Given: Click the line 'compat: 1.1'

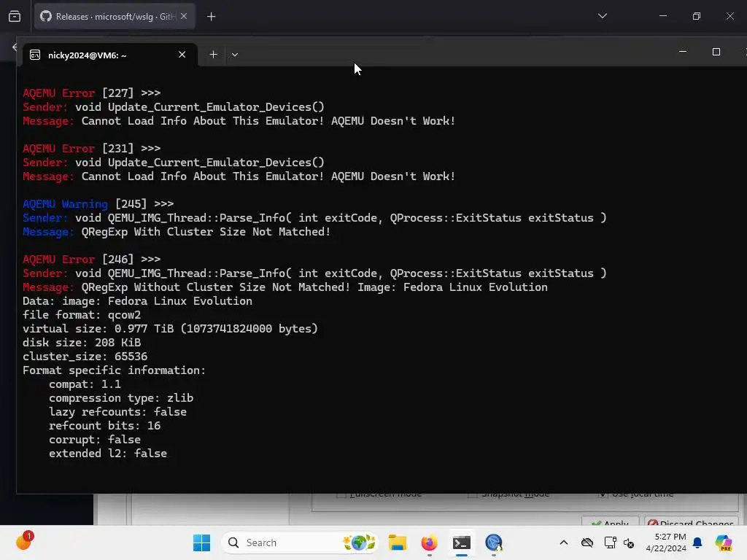Looking at the screenshot, I should point(85,384).
